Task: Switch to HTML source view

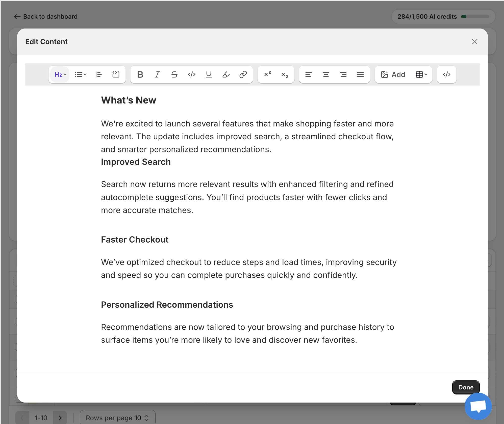Action: [447, 74]
